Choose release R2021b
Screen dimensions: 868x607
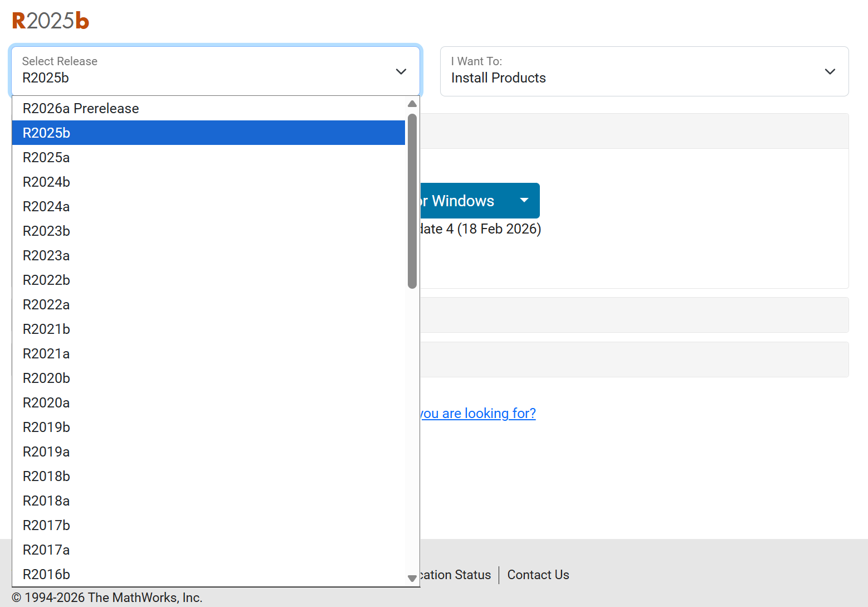(209, 329)
